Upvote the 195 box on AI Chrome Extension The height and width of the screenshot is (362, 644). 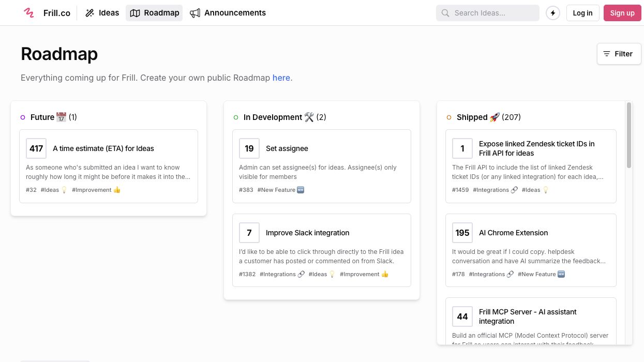click(x=462, y=233)
